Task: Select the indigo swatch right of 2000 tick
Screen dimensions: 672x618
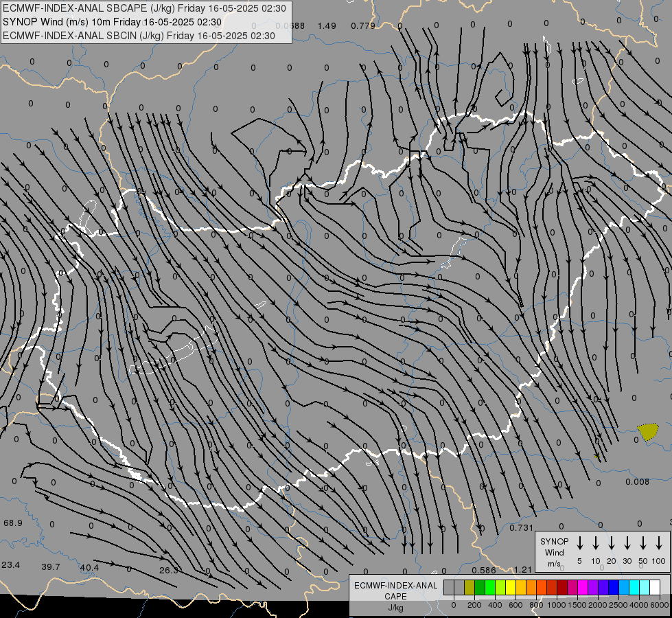Action: tap(603, 587)
